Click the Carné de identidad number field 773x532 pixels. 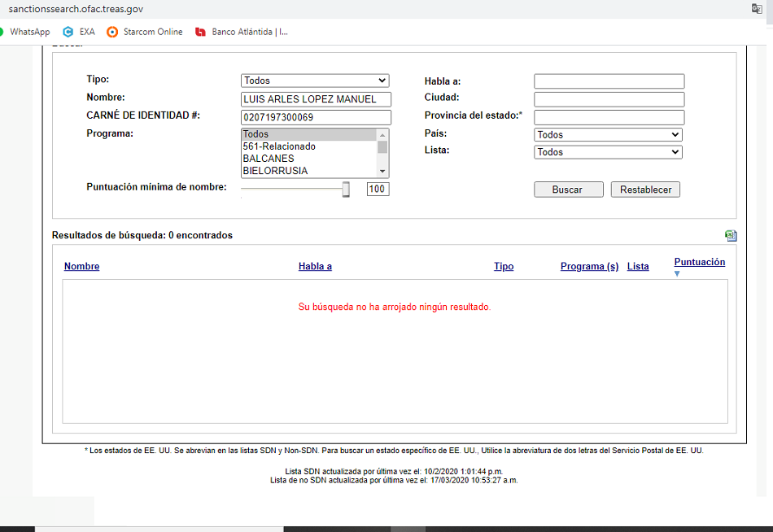[316, 117]
